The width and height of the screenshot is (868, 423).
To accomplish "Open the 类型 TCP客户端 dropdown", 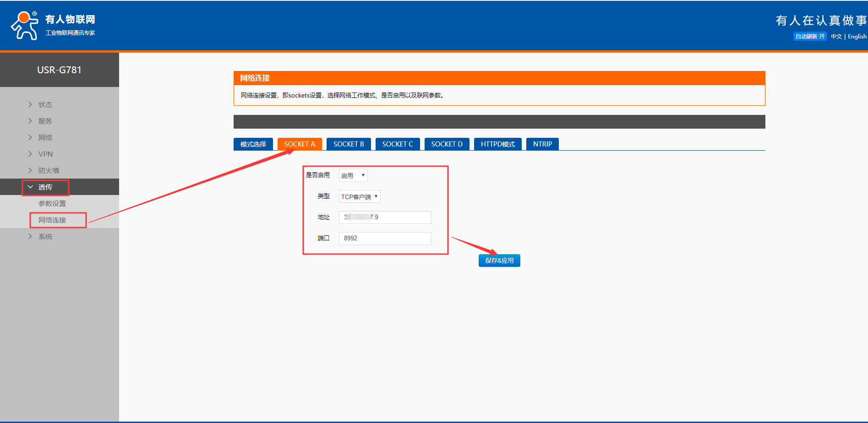I will click(x=359, y=197).
